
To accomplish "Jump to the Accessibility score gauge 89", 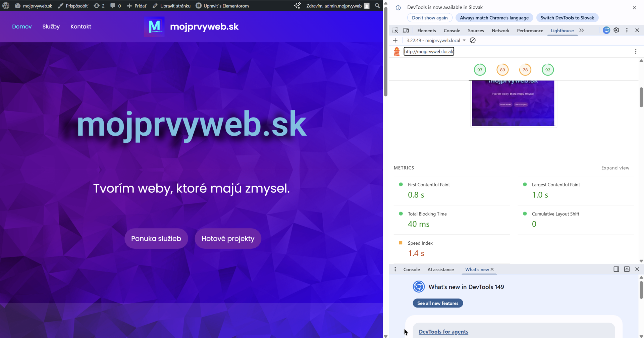I will point(502,70).
